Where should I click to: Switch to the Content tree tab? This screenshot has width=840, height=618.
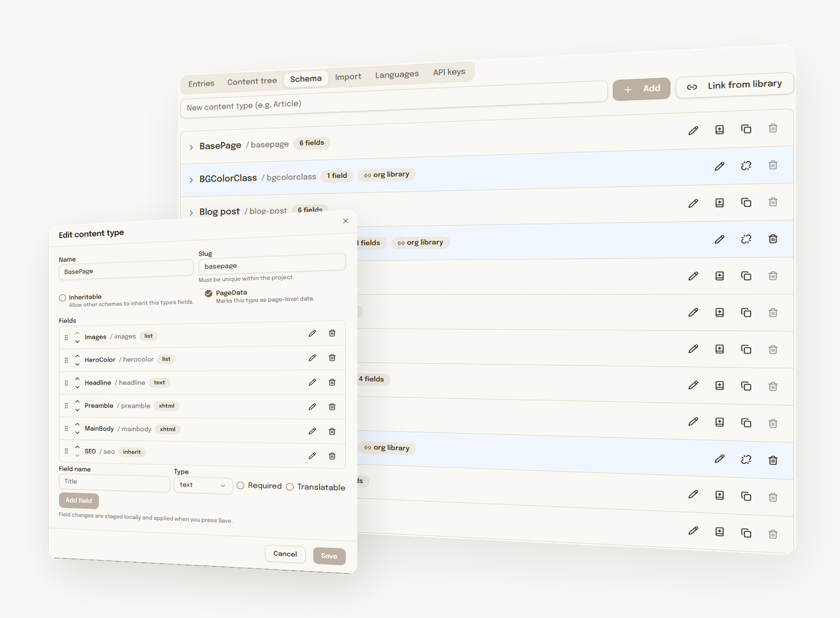[252, 81]
